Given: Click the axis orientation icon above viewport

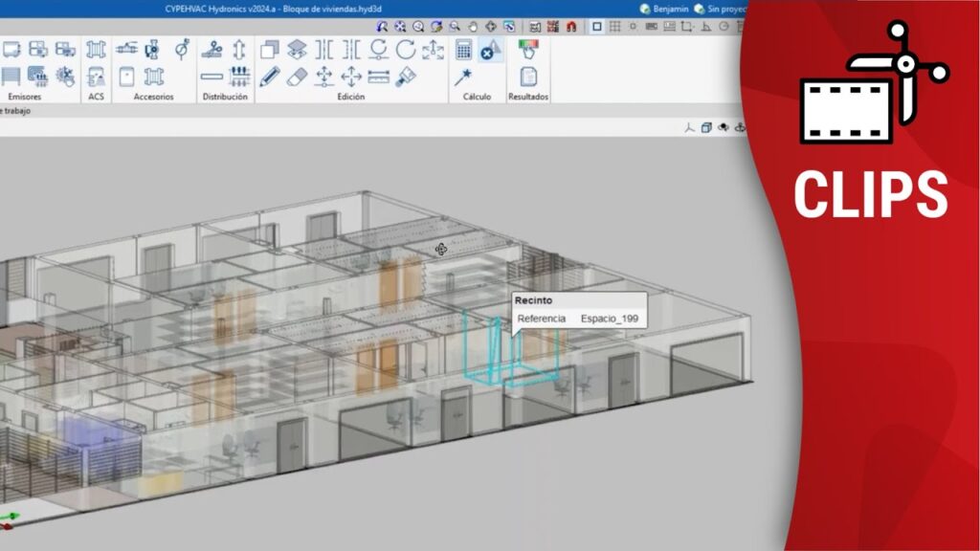Looking at the screenshot, I should coord(688,127).
